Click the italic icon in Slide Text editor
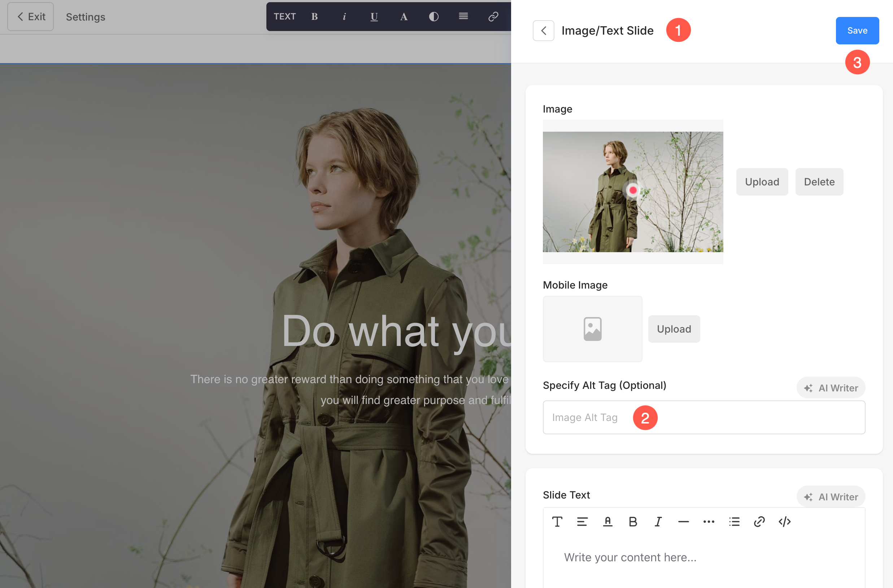This screenshot has width=893, height=588. pyautogui.click(x=658, y=522)
